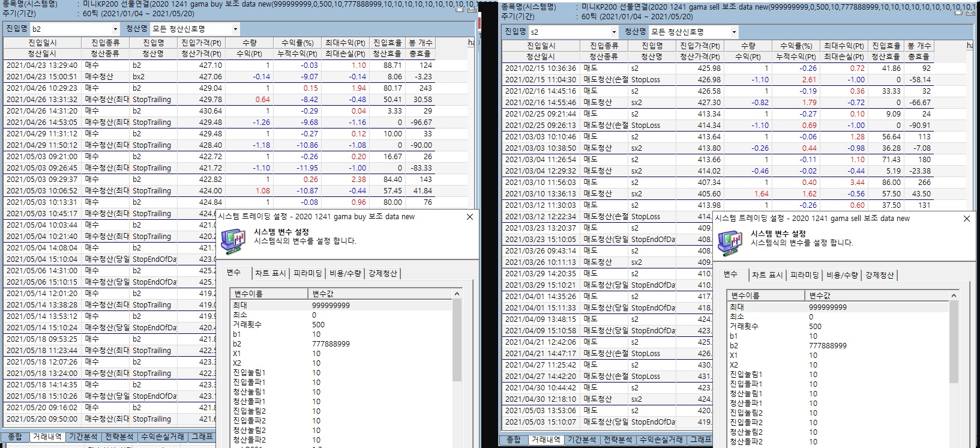This screenshot has height=448, width=980.
Task: Switch to 차트 표시 tab in the buy dialog
Action: [270, 273]
